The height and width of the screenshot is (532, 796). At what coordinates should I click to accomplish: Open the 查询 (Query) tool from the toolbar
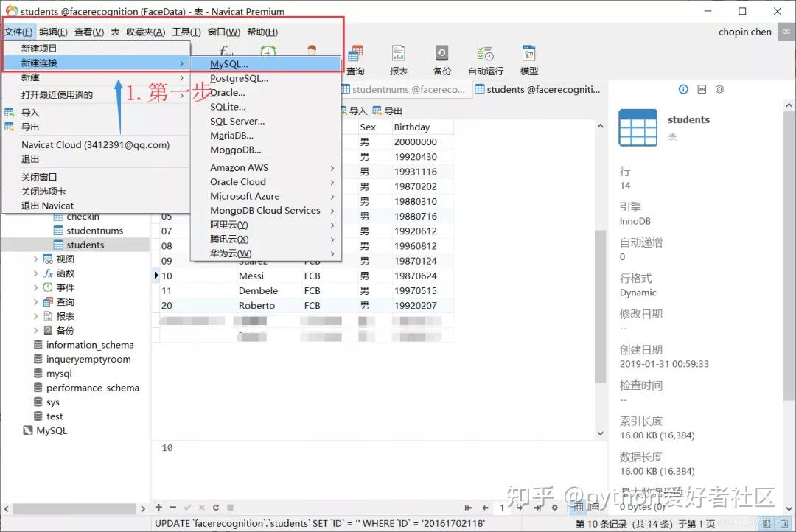click(x=356, y=59)
